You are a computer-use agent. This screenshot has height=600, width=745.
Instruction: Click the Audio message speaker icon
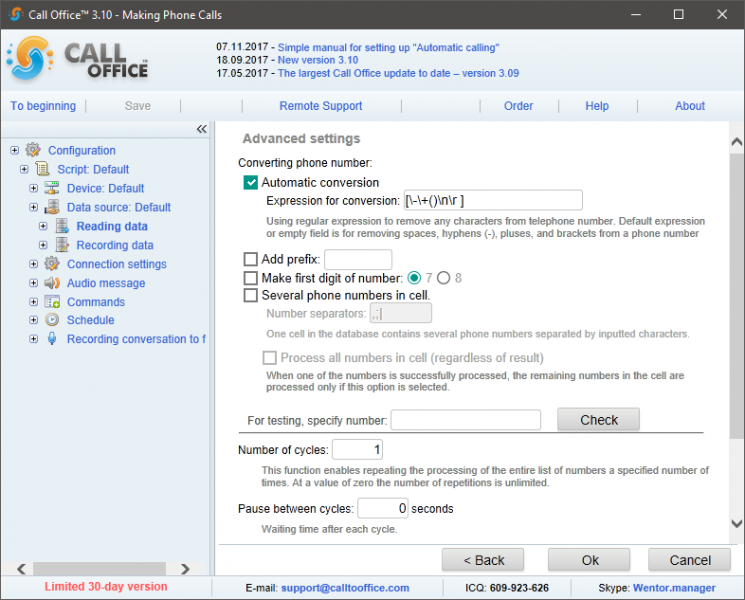pos(52,283)
